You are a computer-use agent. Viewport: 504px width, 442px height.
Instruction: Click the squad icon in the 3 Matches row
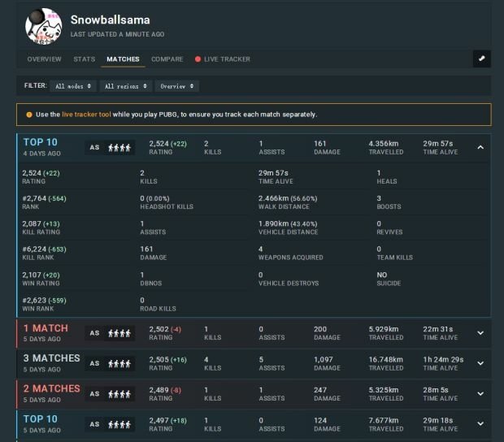[119, 363]
